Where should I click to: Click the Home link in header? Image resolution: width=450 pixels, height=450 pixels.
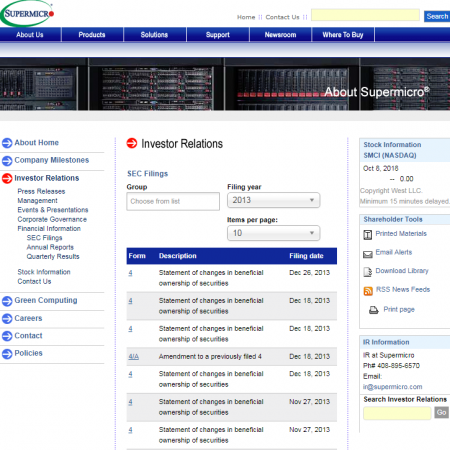pyautogui.click(x=246, y=17)
